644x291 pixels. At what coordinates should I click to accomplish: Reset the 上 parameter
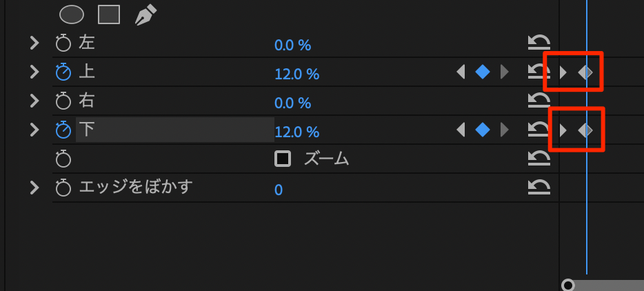pos(537,72)
